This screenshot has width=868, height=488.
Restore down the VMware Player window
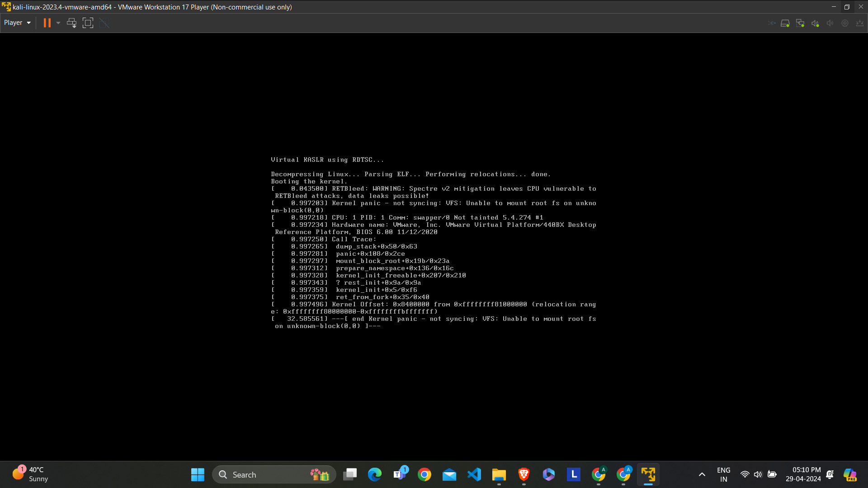click(x=847, y=7)
